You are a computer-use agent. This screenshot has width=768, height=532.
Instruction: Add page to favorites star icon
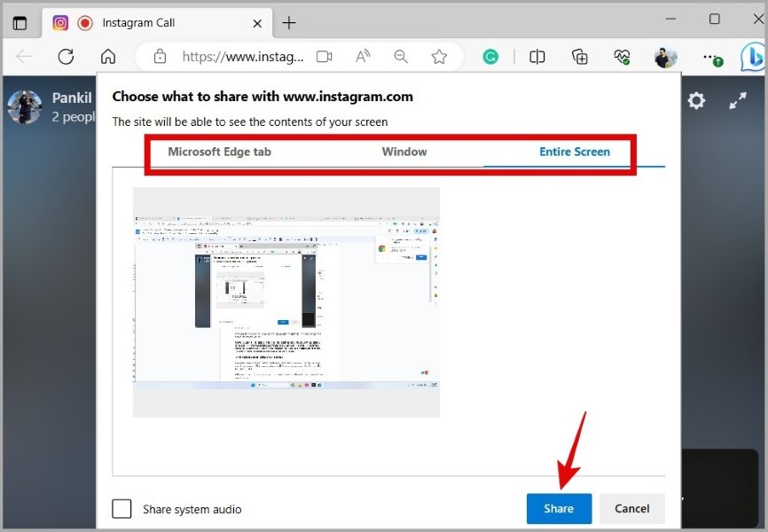(x=439, y=57)
